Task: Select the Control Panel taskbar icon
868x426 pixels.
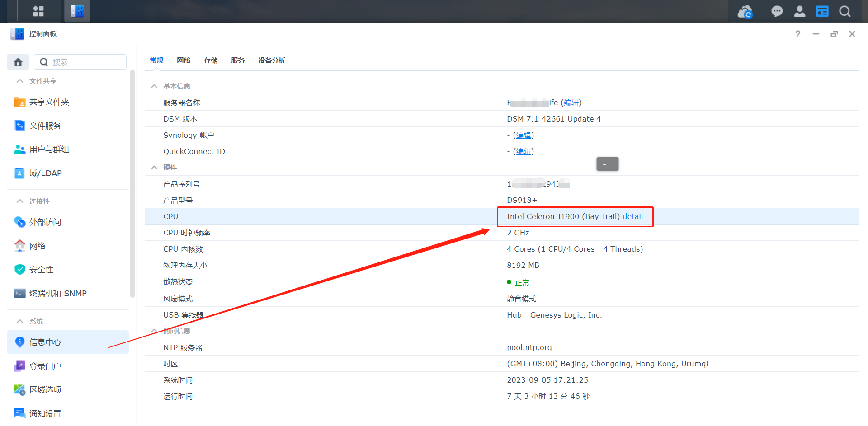Action: (x=77, y=11)
